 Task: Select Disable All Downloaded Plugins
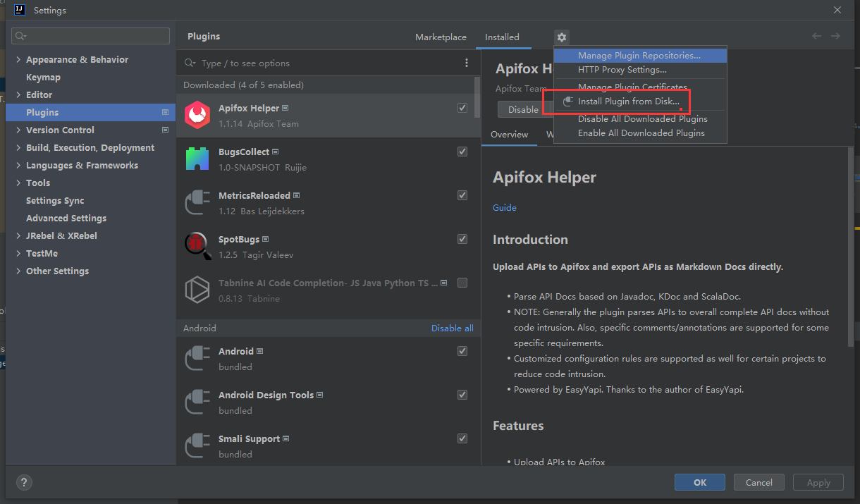tap(640, 119)
